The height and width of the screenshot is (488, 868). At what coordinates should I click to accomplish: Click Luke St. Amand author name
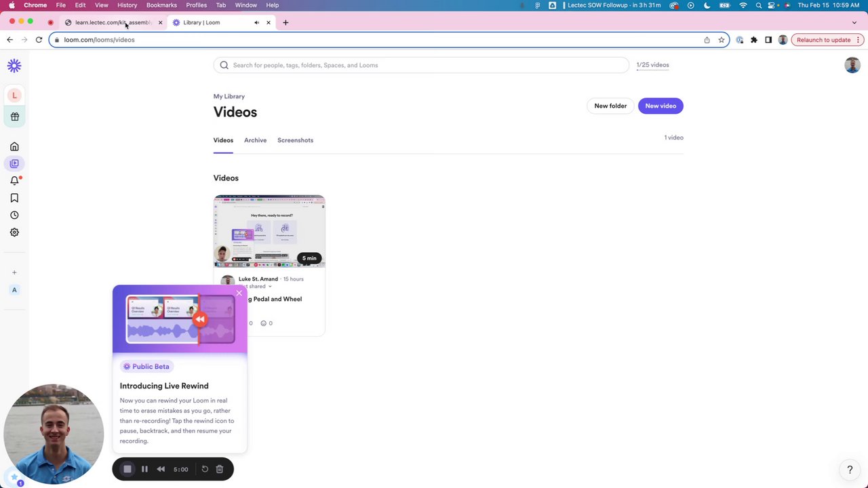click(x=258, y=279)
